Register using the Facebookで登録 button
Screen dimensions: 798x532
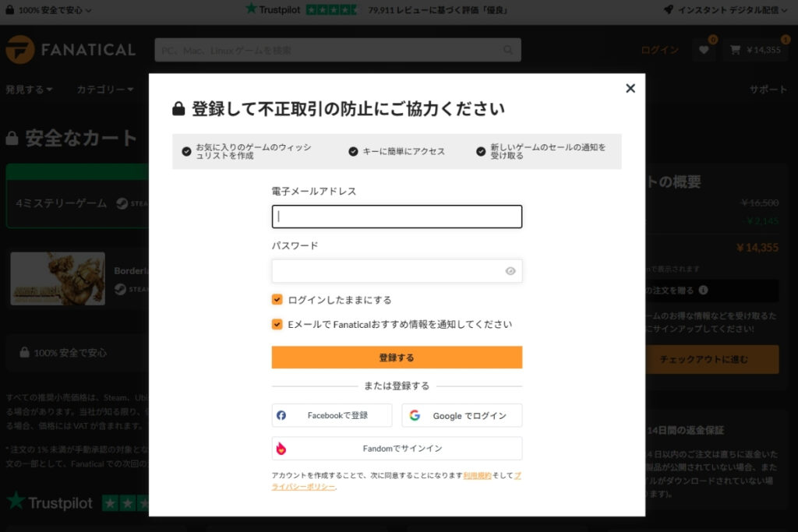(x=332, y=415)
